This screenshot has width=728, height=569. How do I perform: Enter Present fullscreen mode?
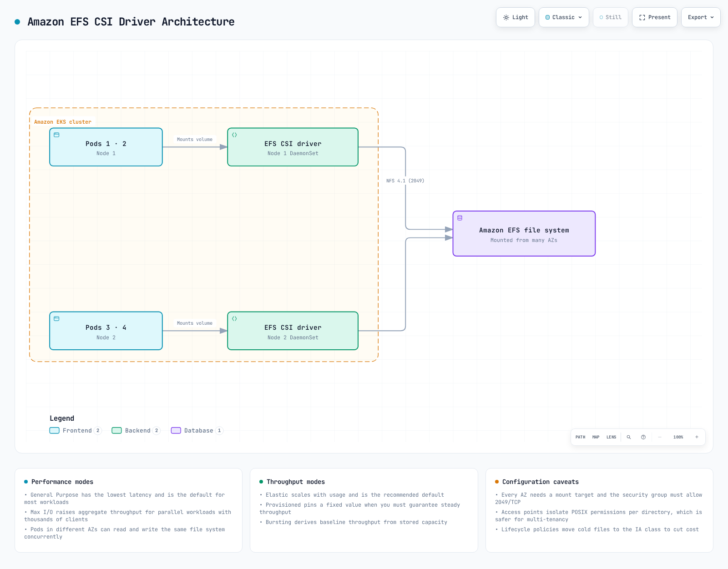click(x=654, y=17)
